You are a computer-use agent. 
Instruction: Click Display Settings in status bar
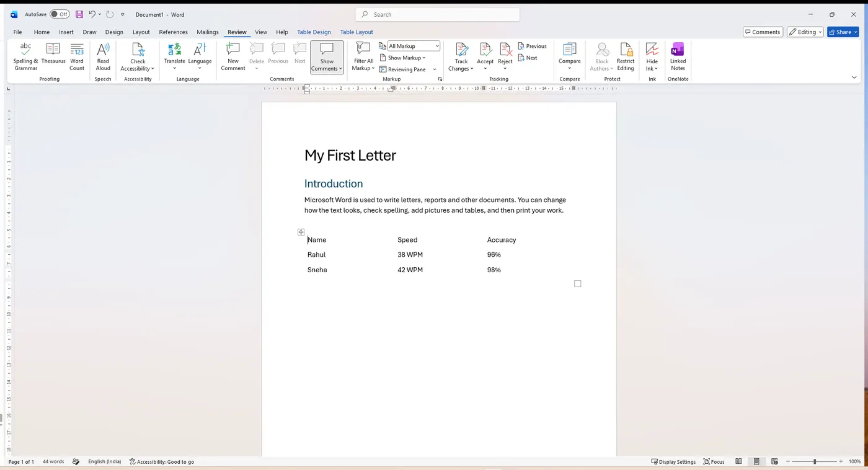point(673,462)
